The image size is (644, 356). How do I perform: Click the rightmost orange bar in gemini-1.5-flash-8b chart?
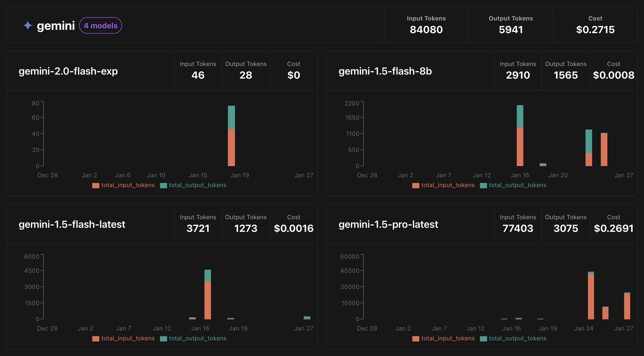(604, 150)
